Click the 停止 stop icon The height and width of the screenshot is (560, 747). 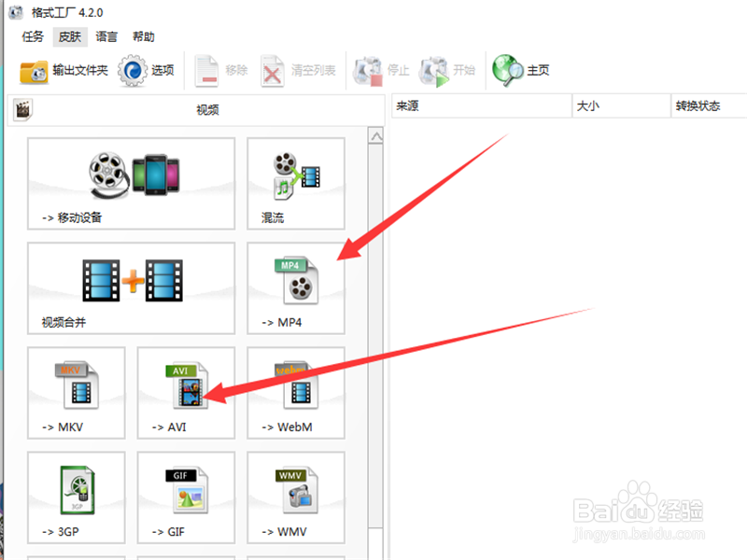coord(368,72)
